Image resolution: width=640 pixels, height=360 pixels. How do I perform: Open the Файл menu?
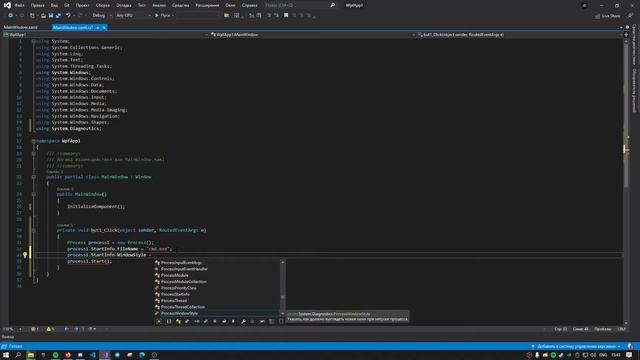click(19, 5)
